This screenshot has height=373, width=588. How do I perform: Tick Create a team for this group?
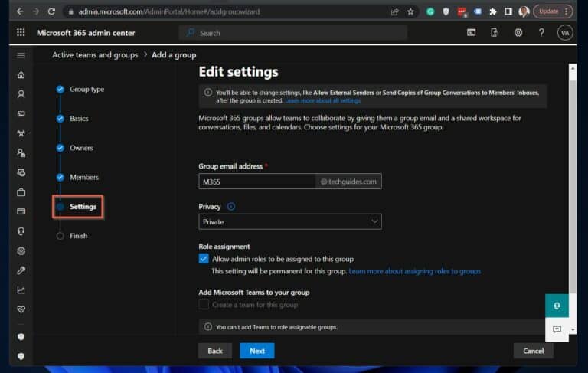pyautogui.click(x=204, y=305)
